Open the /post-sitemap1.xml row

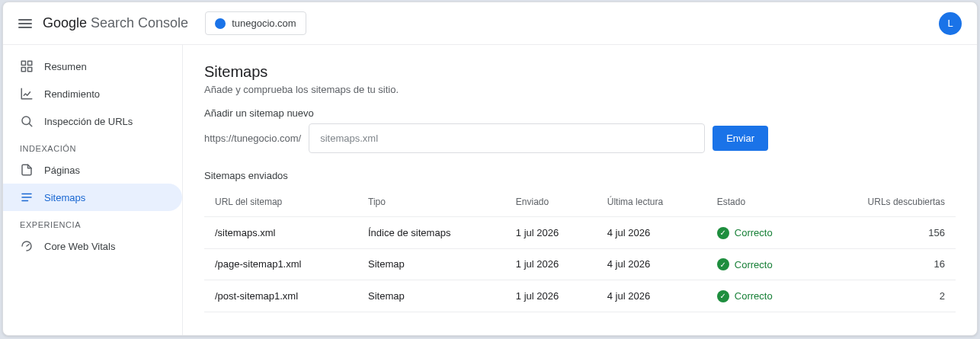[580, 296]
